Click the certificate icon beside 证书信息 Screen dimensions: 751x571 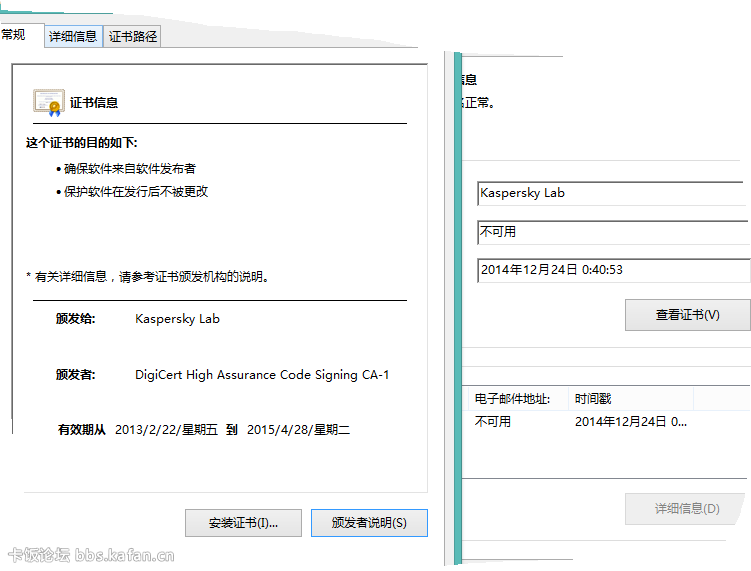(48, 103)
